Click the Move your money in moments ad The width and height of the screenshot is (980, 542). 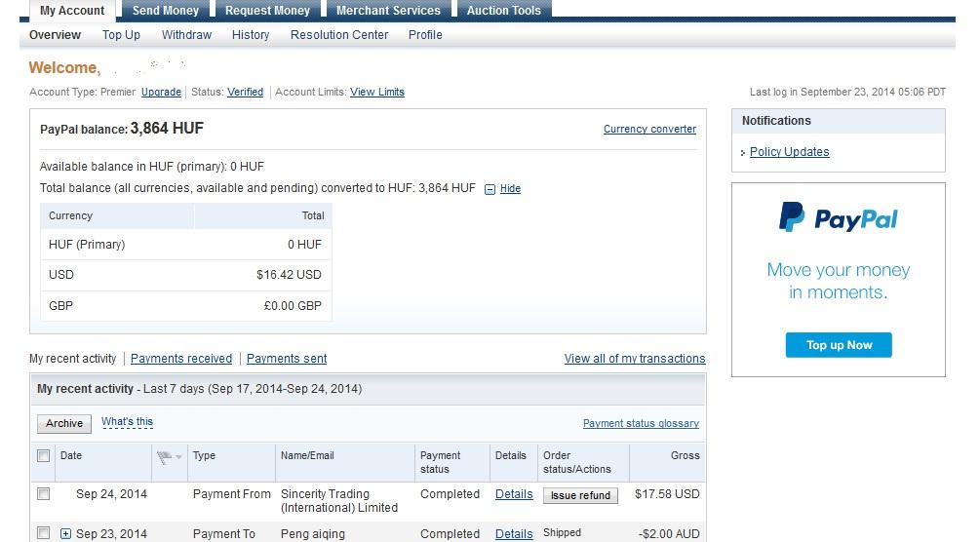839,282
